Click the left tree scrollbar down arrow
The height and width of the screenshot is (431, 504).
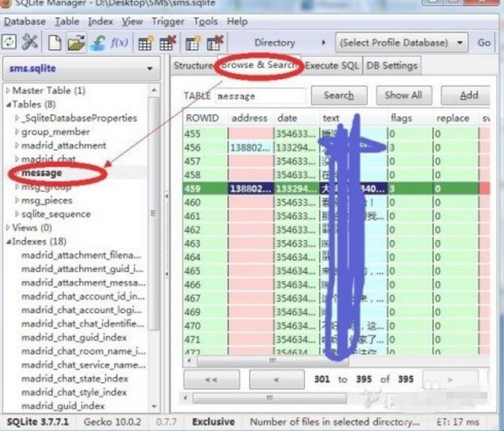[154, 406]
